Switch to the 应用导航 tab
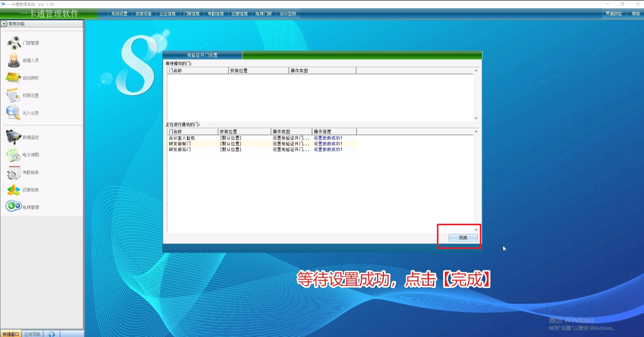Screen dimensions: 644x337 pyautogui.click(x=32, y=334)
